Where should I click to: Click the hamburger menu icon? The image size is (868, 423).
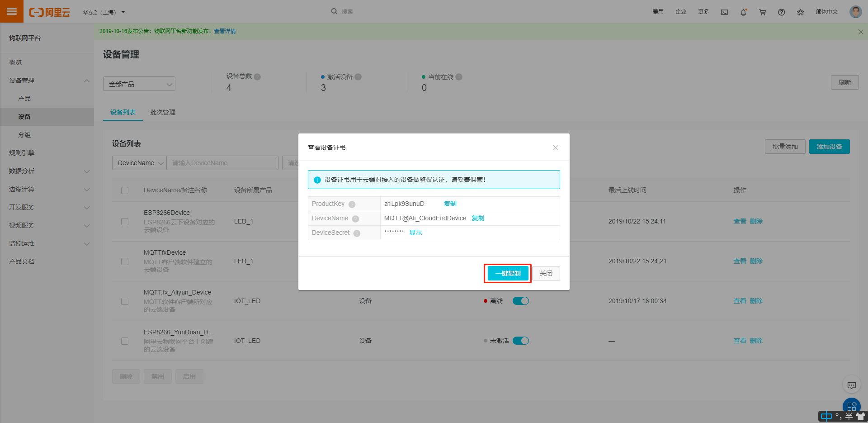[11, 11]
